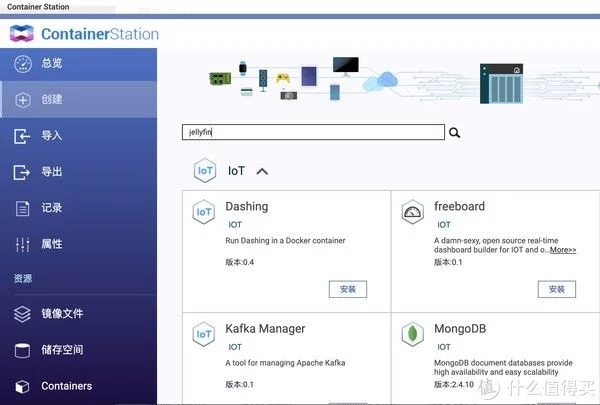Click the Container Station logo icon
600x405 pixels.
21,33
